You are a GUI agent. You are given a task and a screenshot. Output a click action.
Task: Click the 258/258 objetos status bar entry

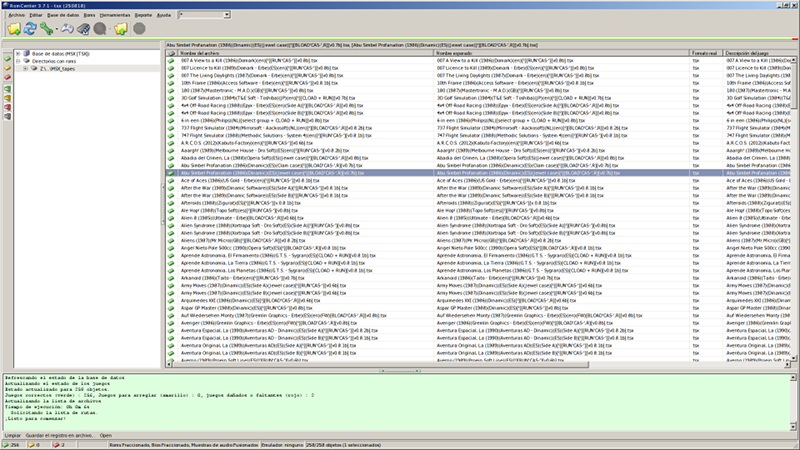pyautogui.click(x=343, y=445)
